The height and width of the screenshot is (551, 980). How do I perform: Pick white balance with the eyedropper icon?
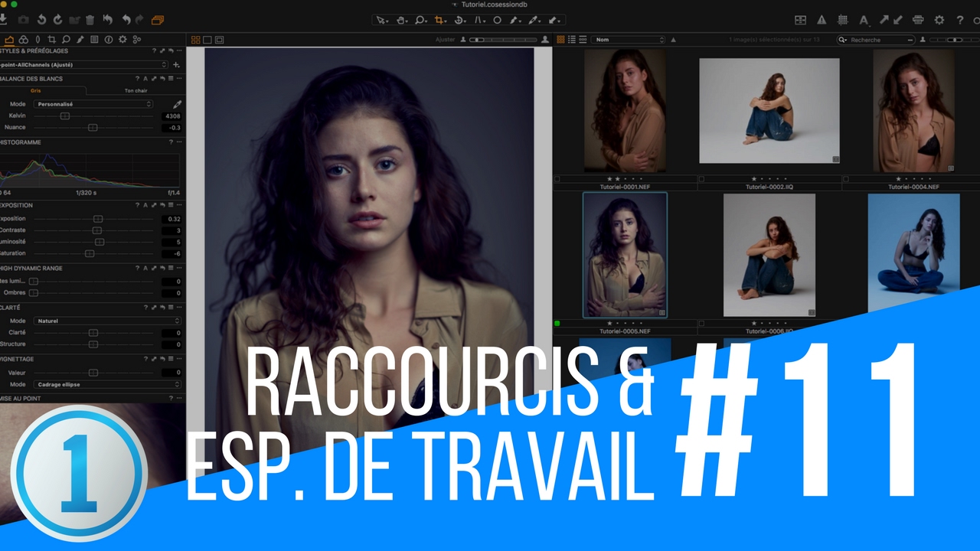point(177,104)
